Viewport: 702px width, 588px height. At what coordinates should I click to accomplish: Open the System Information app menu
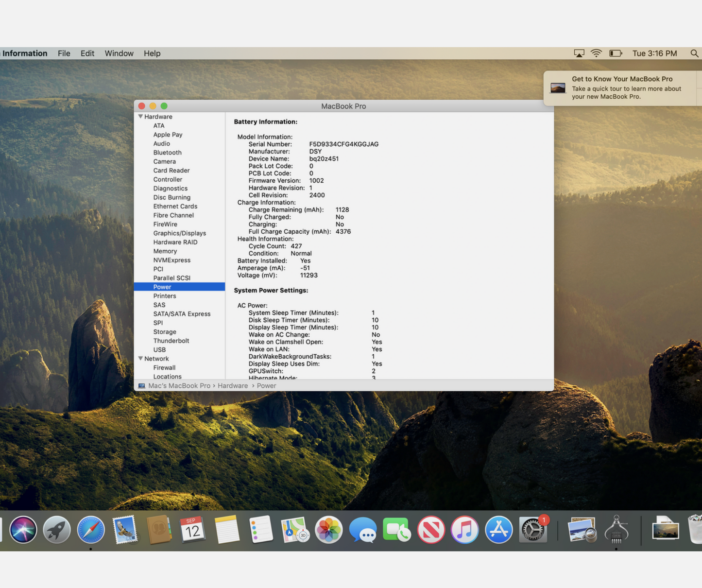24,53
